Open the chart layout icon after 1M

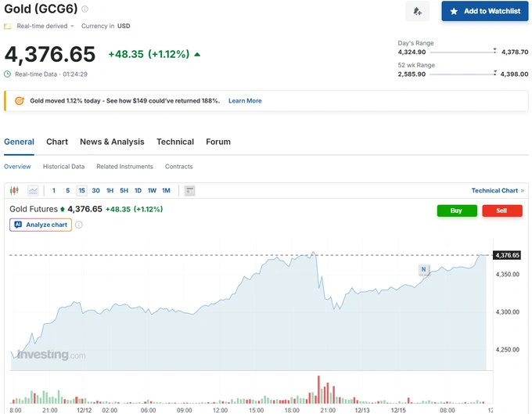click(189, 190)
